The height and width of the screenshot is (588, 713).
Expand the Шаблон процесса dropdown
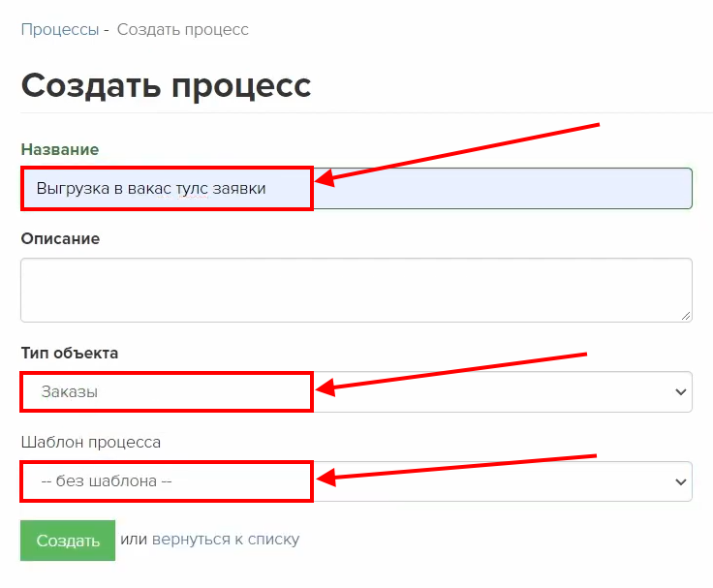tap(484, 481)
